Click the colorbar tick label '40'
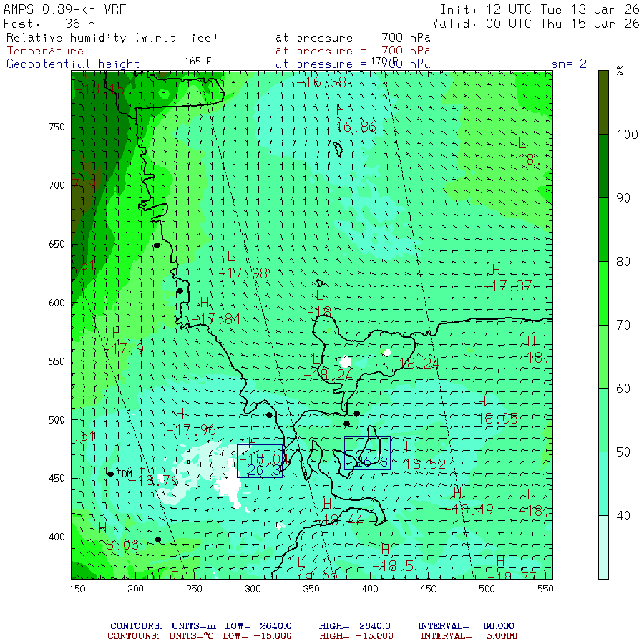 coord(623,515)
